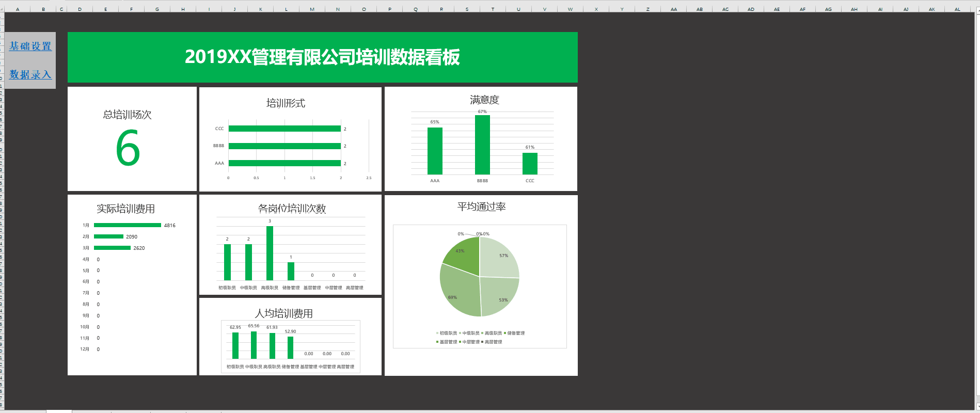Open the 数据录入 link

[30, 75]
